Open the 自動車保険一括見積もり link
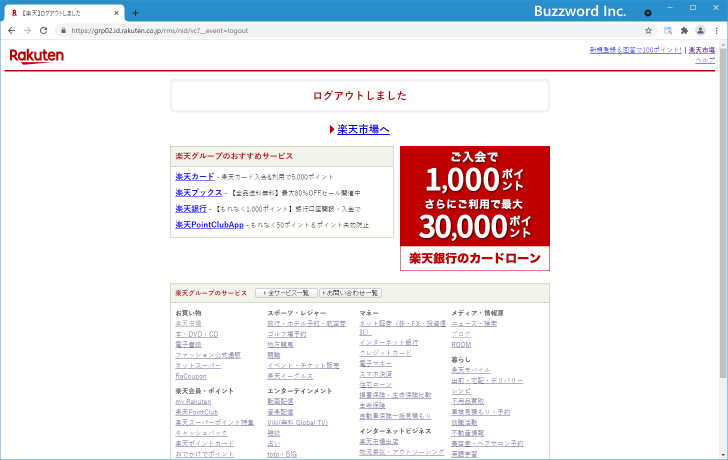The height and width of the screenshot is (460, 728). point(395,416)
